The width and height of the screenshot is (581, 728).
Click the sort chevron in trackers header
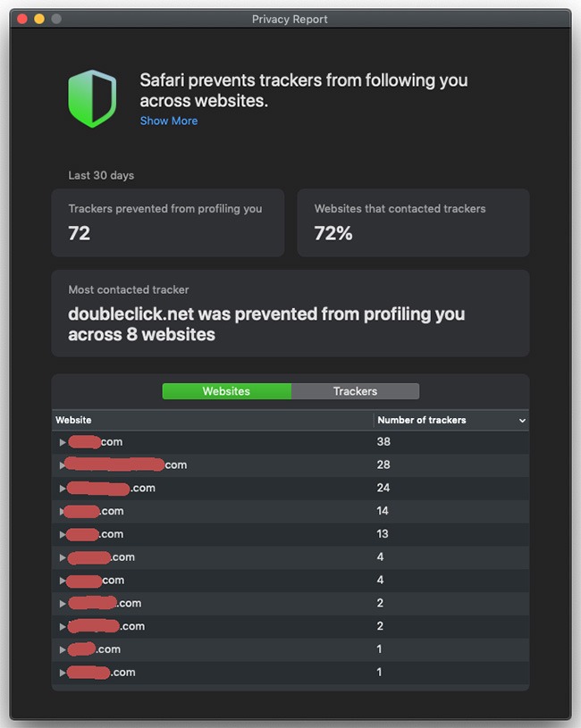[522, 420]
